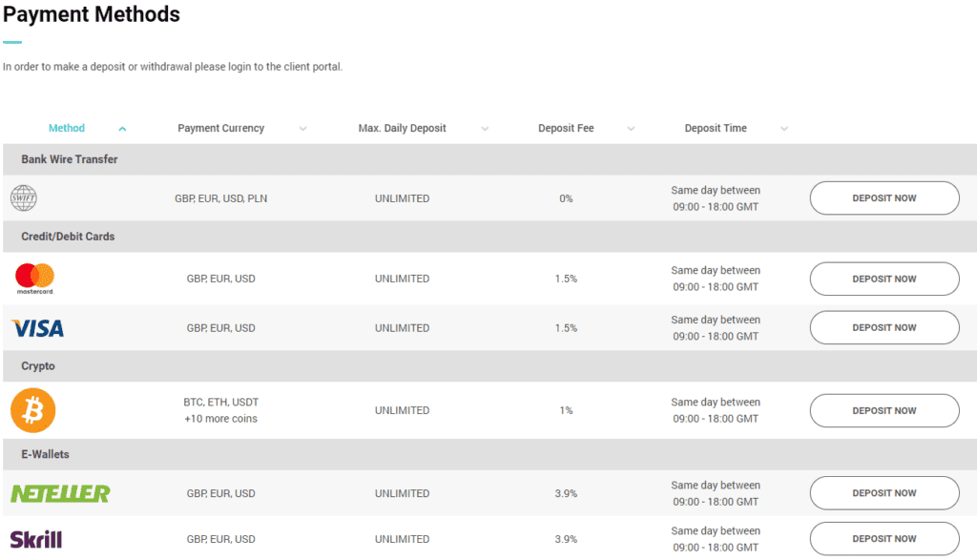The height and width of the screenshot is (560, 977).
Task: Sort by the Method column header
Action: [67, 128]
